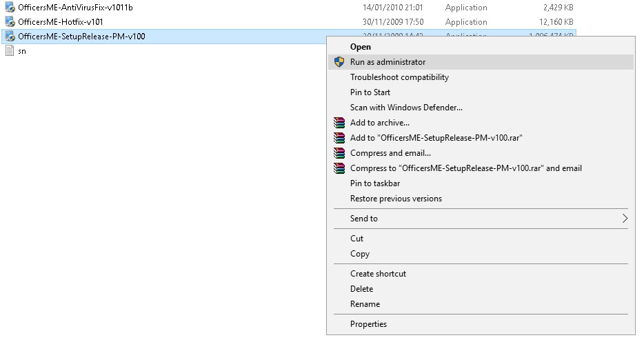The height and width of the screenshot is (340, 644).
Task: Select the OfficersME-SetupRelease-PM-v100 file name
Action: coord(81,37)
